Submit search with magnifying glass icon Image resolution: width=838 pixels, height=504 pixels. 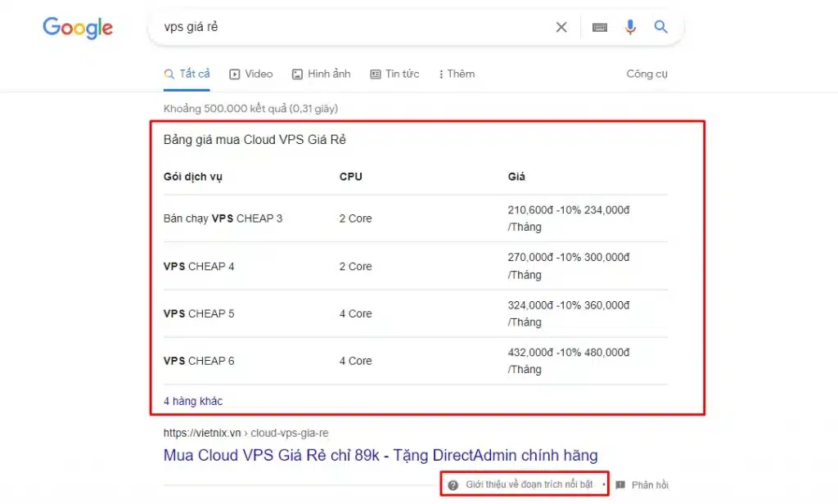point(661,28)
